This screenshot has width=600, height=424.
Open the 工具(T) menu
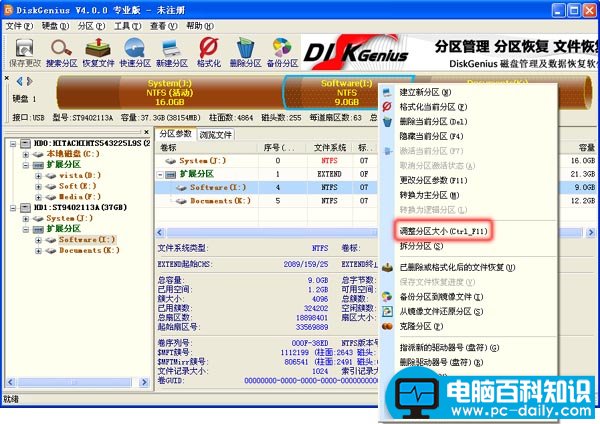click(x=128, y=26)
